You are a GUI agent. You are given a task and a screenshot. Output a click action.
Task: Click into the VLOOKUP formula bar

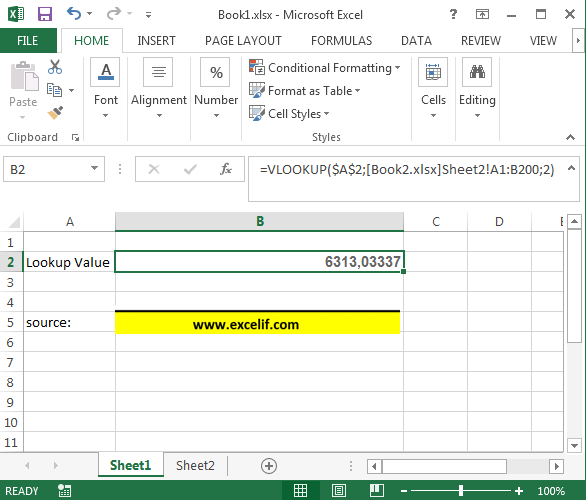click(x=407, y=179)
